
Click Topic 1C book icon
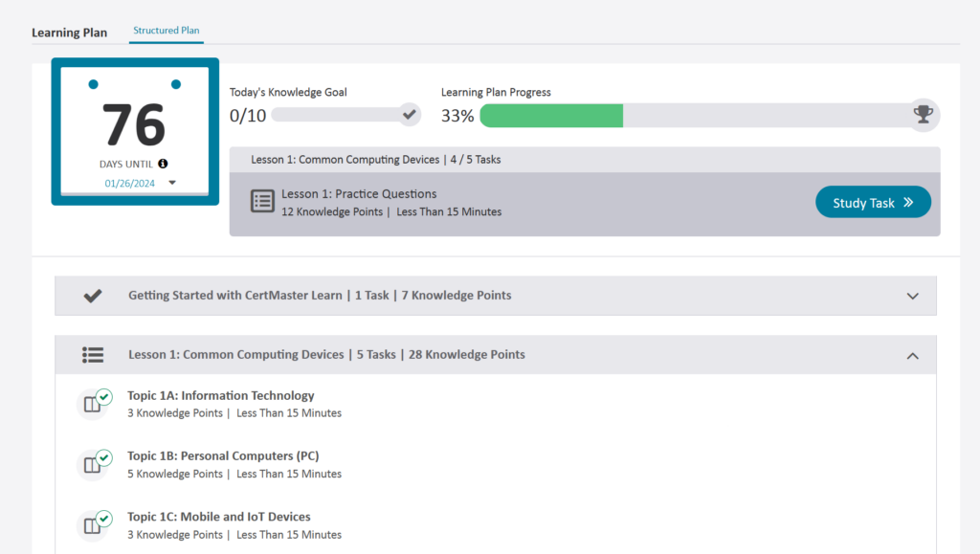94,525
